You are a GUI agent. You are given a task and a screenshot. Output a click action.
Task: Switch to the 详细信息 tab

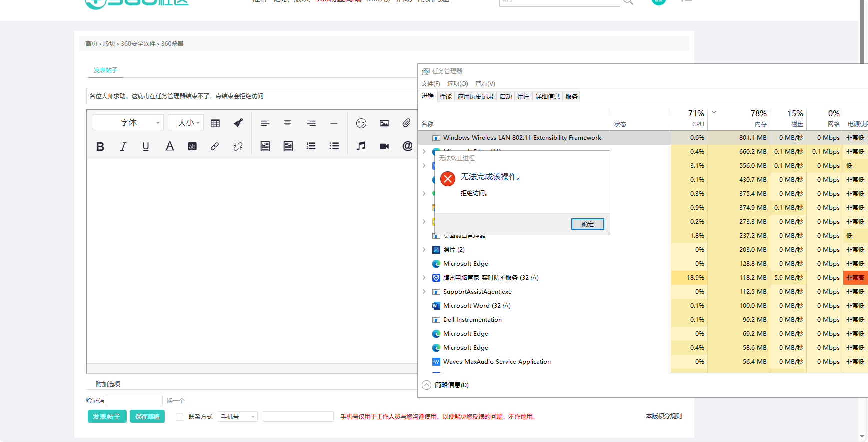click(548, 97)
